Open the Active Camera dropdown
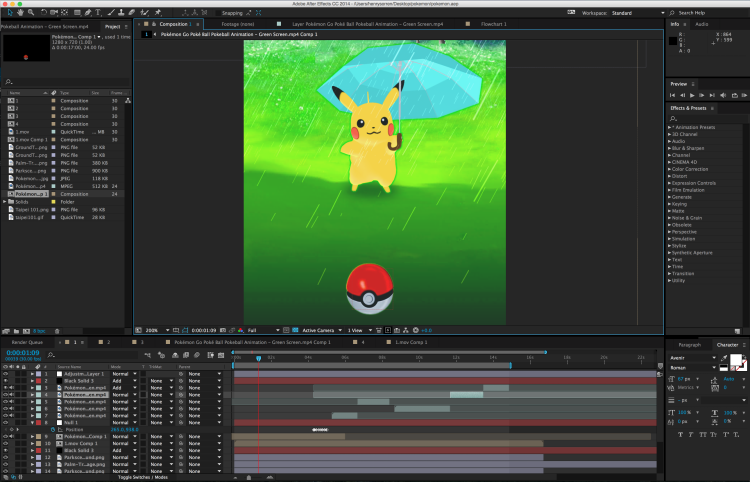 pos(322,330)
